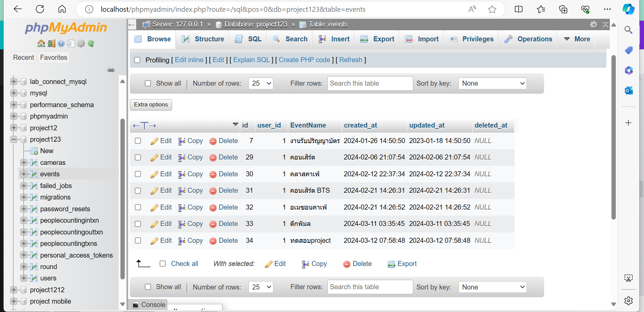
Task: Open the top Number of rows dropdown
Action: coord(261,83)
